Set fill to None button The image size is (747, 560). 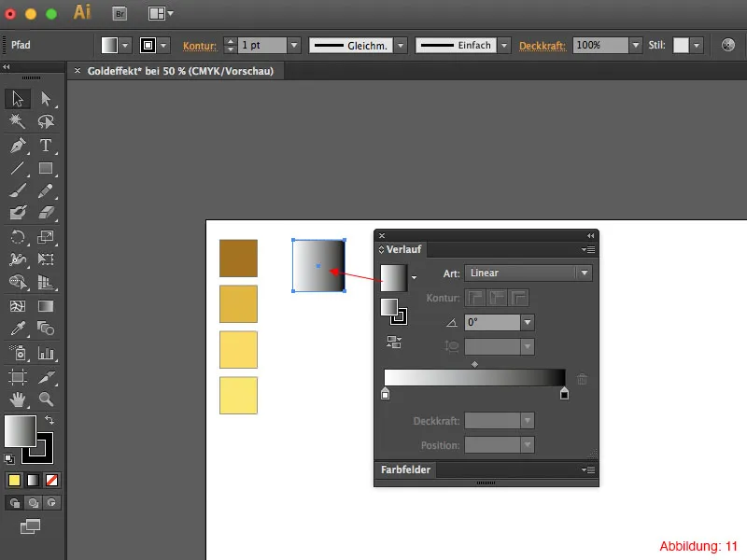(51, 480)
